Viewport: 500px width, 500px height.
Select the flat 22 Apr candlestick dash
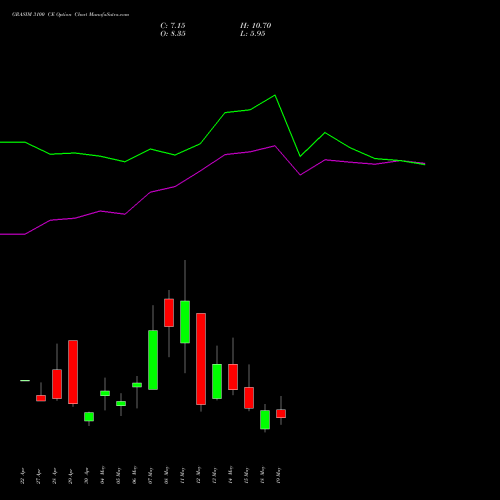click(x=25, y=380)
